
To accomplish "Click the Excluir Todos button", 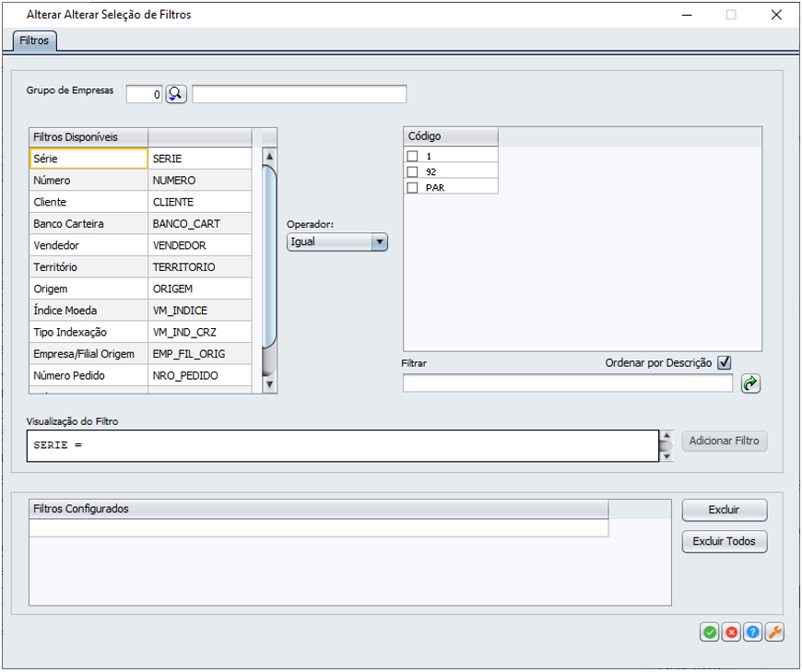I will point(725,542).
